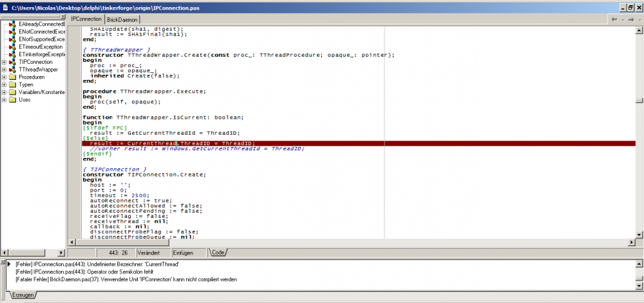The width and height of the screenshot is (644, 303).
Task: Switch to the BrickDaemon editor tab
Action: point(122,19)
